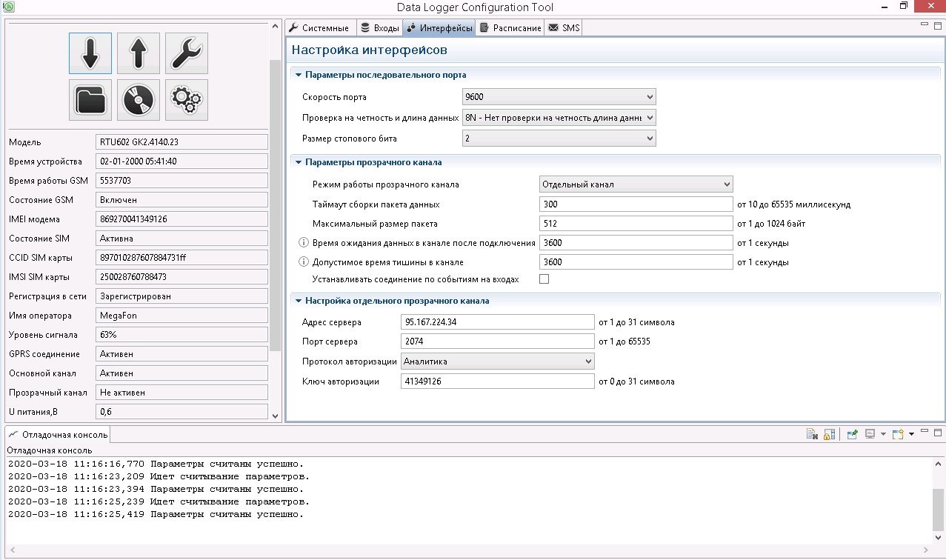Click the Время устройства value field
946x560 pixels.
181,161
